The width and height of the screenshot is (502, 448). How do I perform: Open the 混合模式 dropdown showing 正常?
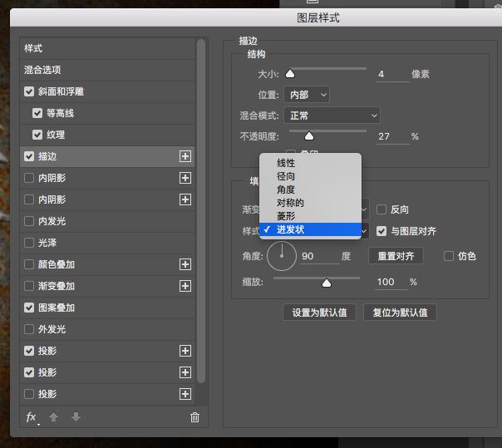(x=332, y=116)
